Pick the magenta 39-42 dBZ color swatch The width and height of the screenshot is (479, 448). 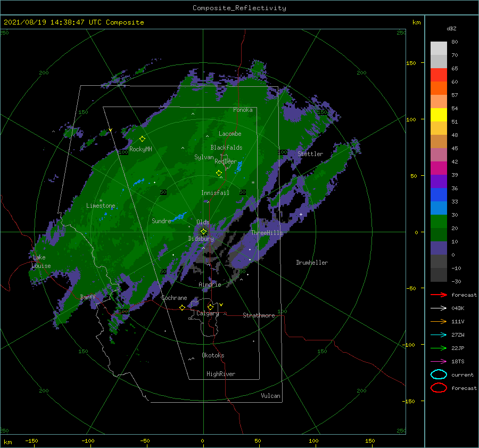pos(439,168)
